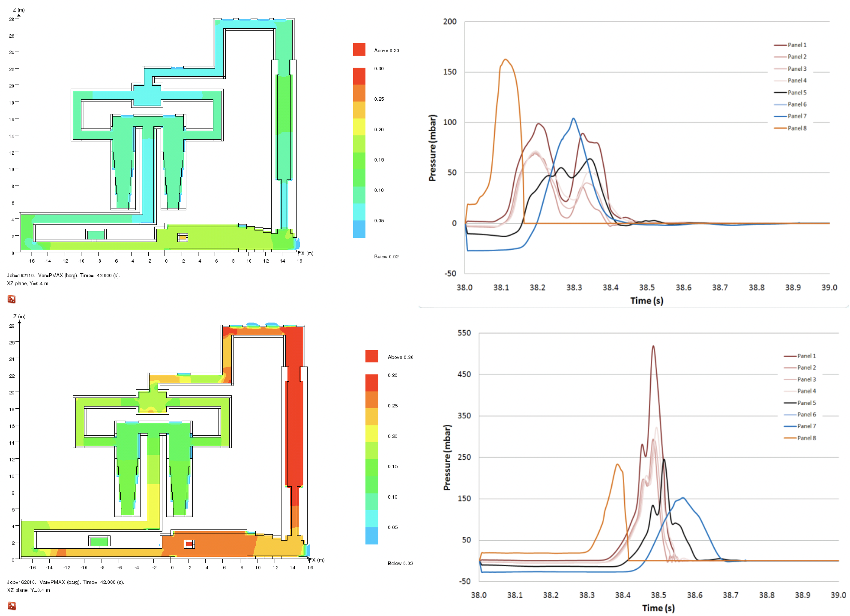Click the 'Time (s)' axis title of the top chart
Screen dimensions: 850x616
click(646, 301)
